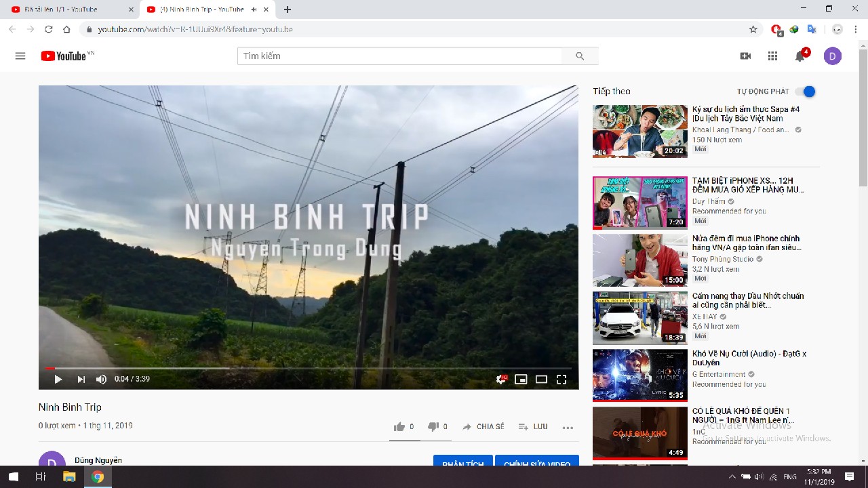868x488 pixels.
Task: Open the player settings gear
Action: tap(501, 380)
